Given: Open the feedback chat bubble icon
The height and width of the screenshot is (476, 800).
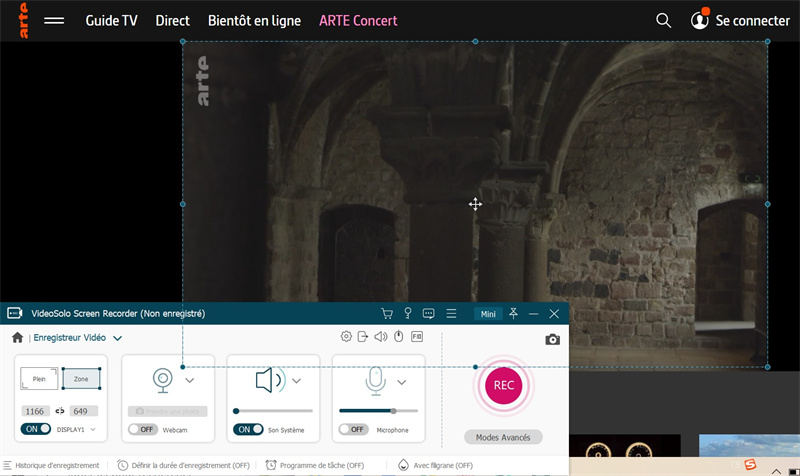Looking at the screenshot, I should [x=429, y=314].
